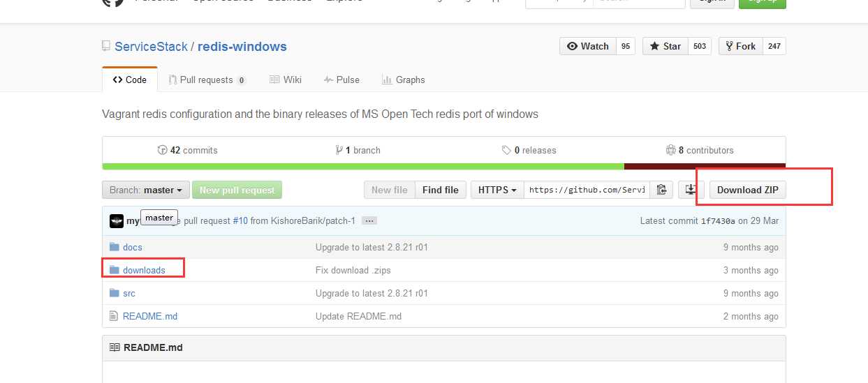The height and width of the screenshot is (383, 868).
Task: Click the clone in desktop icon
Action: click(x=691, y=190)
